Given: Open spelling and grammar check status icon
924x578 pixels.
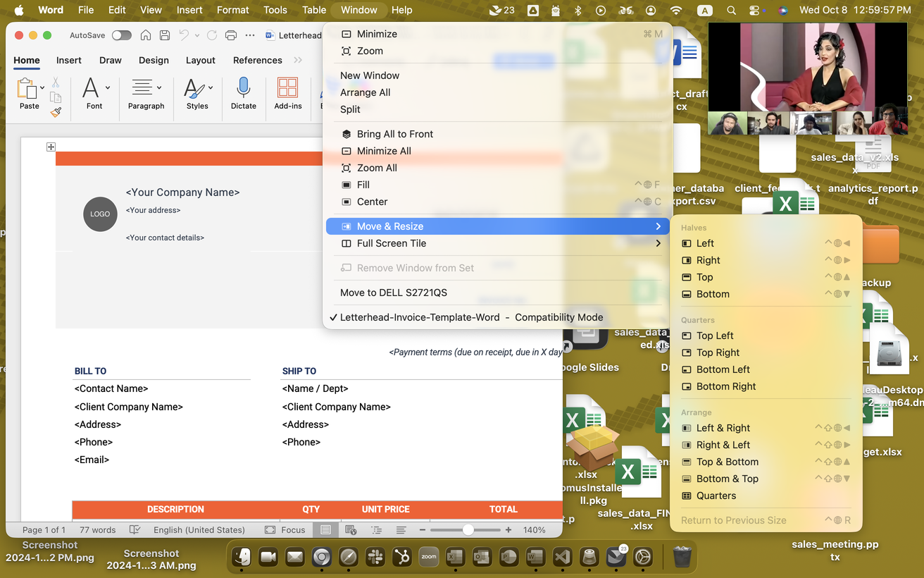Looking at the screenshot, I should pos(135,530).
